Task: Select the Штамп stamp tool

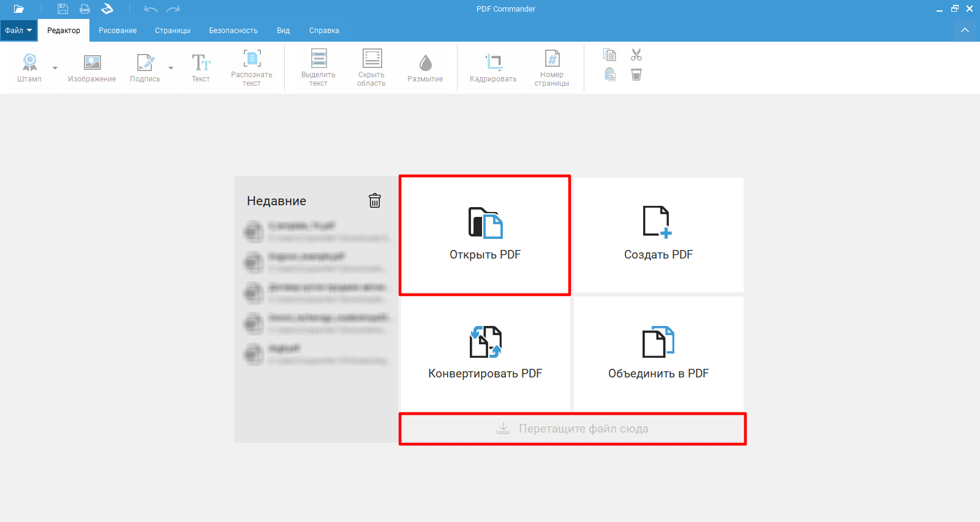Action: point(29,68)
